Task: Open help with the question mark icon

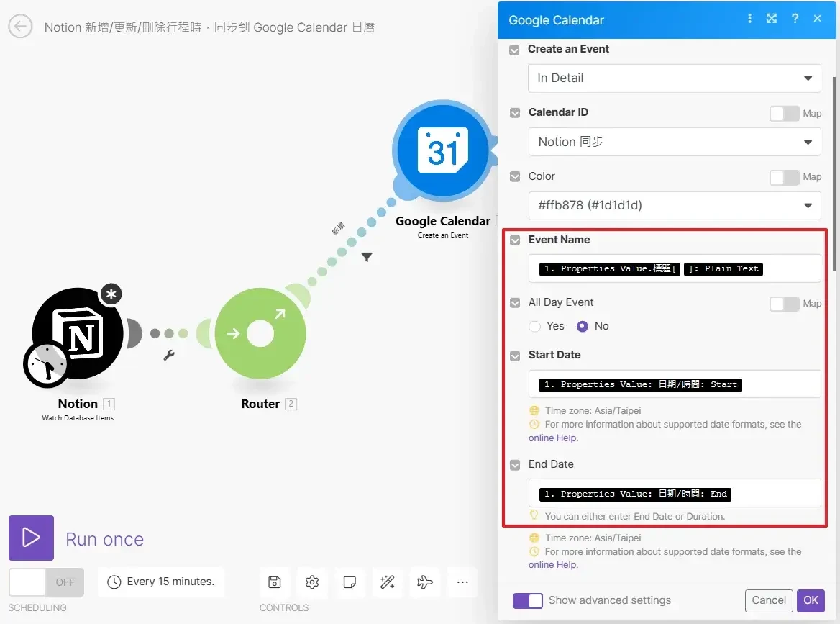Action: (x=795, y=19)
